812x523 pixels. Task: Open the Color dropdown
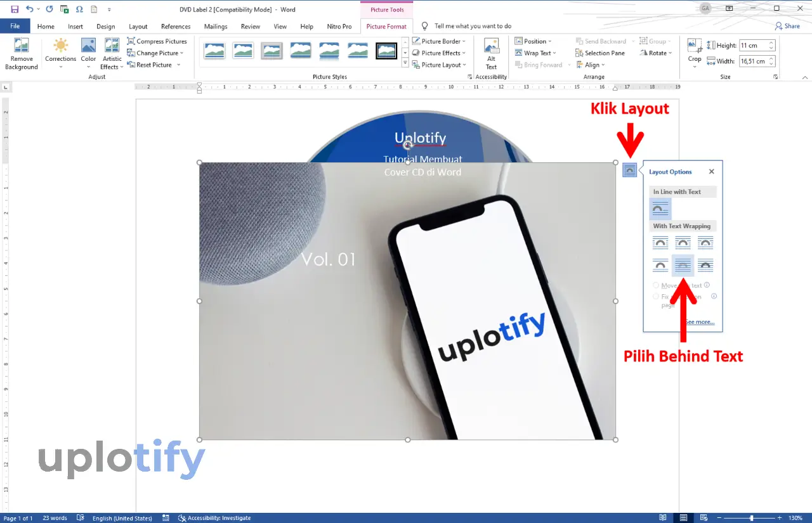click(x=88, y=67)
